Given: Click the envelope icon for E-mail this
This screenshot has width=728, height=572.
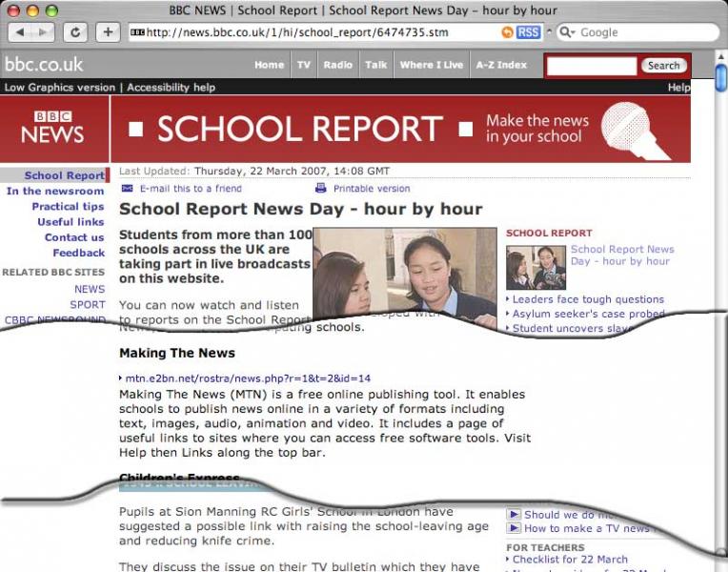Looking at the screenshot, I should (x=128, y=189).
